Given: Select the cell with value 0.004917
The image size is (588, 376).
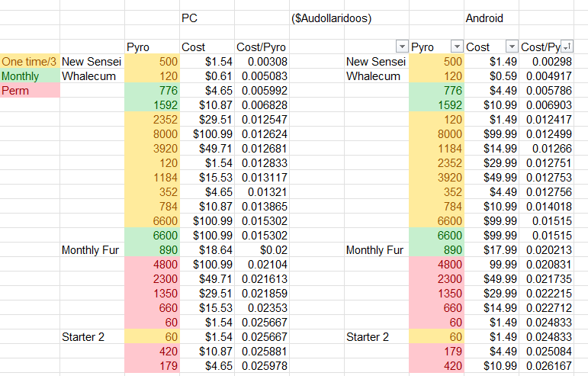Looking at the screenshot, I should [546, 76].
